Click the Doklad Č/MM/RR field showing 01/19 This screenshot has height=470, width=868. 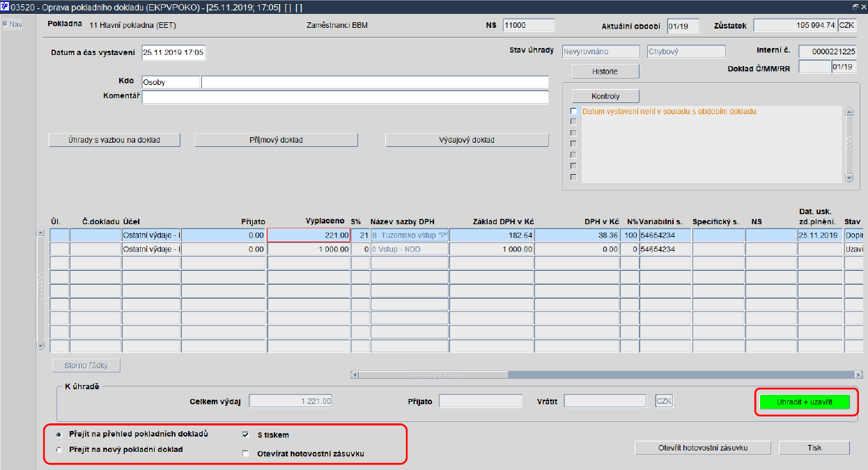pyautogui.click(x=844, y=67)
